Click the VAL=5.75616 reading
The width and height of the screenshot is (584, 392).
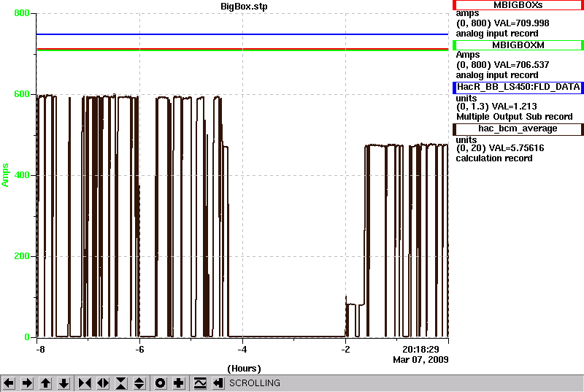click(x=516, y=148)
